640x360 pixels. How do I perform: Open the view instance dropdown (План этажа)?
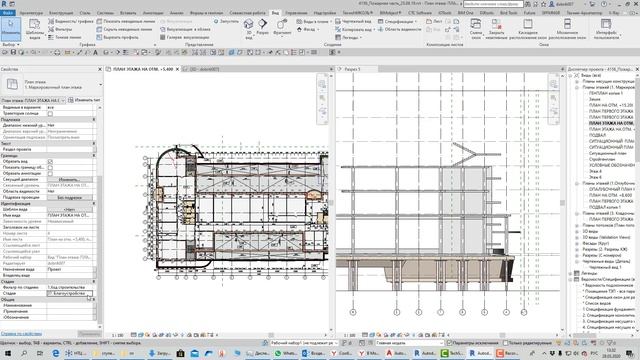(33, 100)
